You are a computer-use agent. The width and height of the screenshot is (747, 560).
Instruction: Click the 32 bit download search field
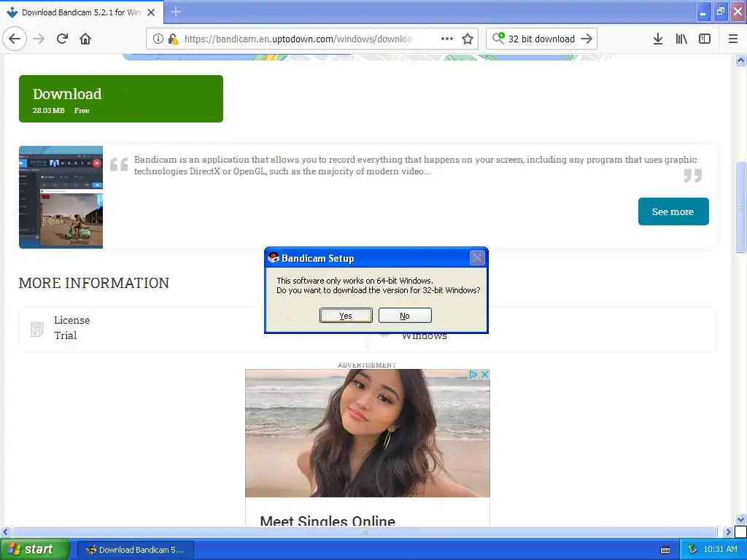point(541,39)
